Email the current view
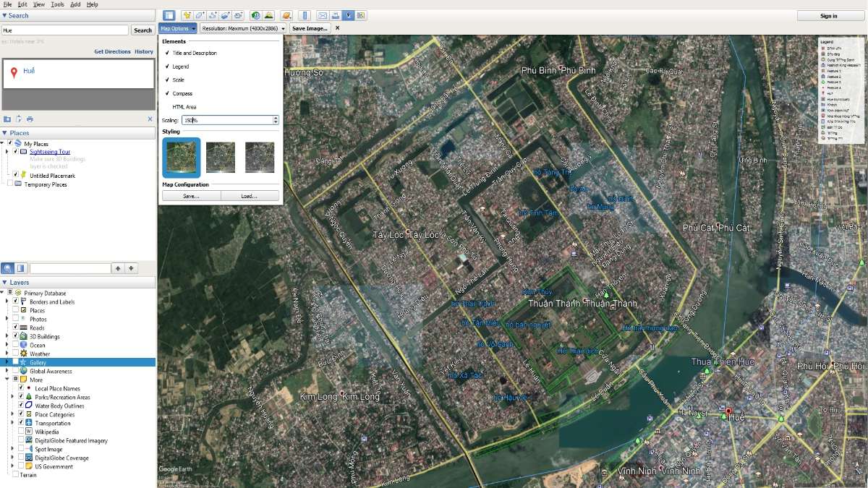The image size is (868, 488). click(323, 14)
